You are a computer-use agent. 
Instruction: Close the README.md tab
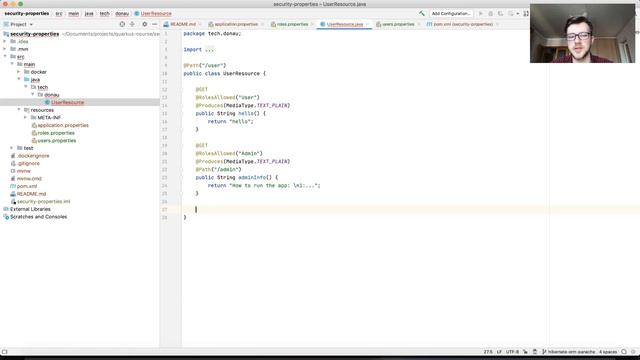coord(200,24)
